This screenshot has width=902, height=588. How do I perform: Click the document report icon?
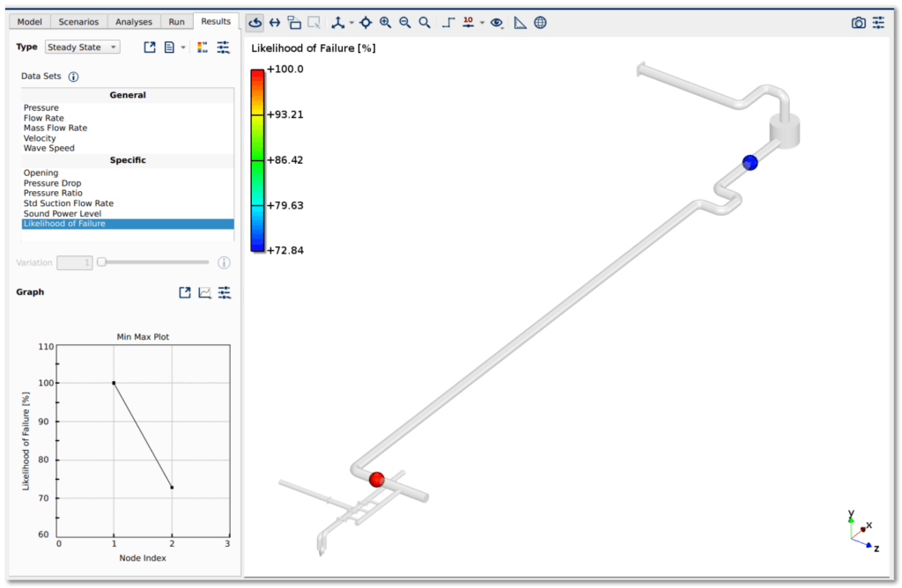click(169, 48)
